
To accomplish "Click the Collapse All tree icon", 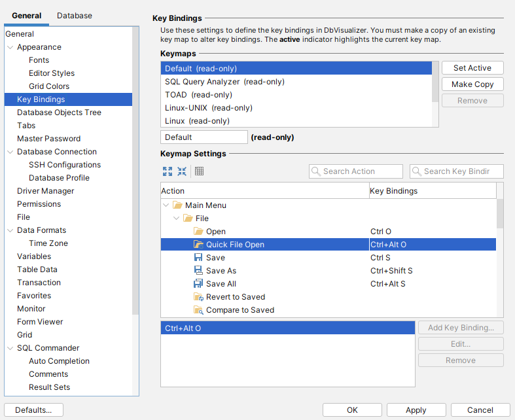I will pos(182,171).
